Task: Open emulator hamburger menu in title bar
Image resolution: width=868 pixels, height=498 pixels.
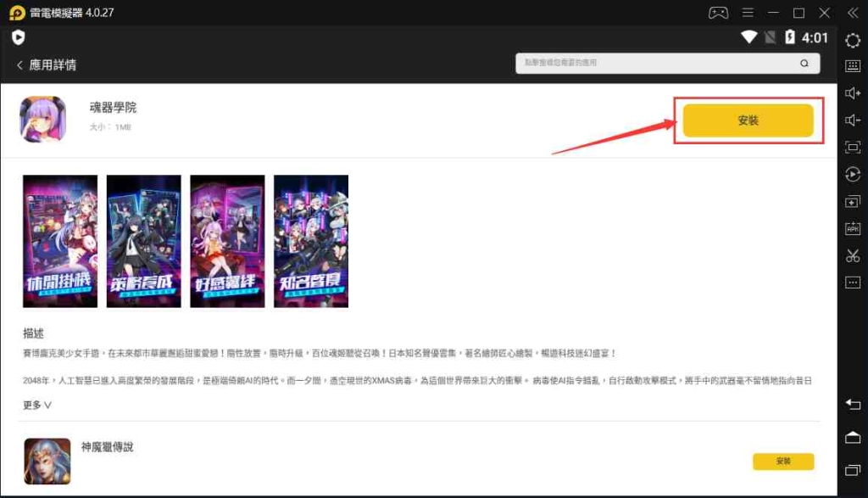Action: pos(748,13)
